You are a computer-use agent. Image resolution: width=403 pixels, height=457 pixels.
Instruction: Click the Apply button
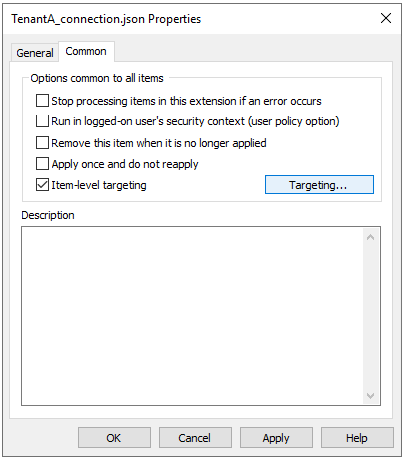(276, 438)
